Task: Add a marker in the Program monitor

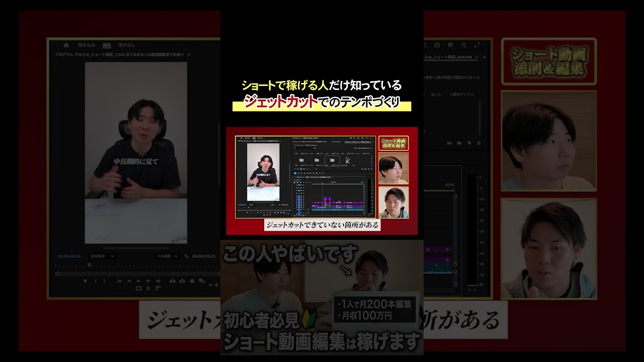Action: (x=86, y=281)
